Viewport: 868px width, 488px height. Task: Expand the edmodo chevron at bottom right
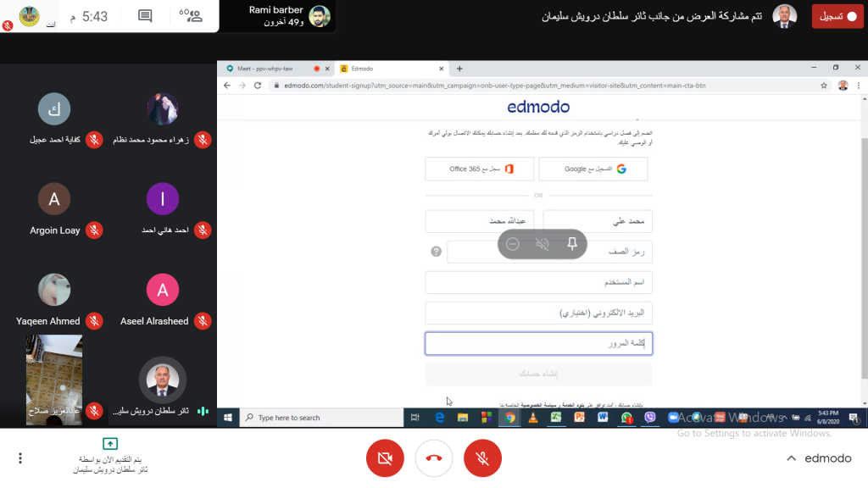click(792, 458)
